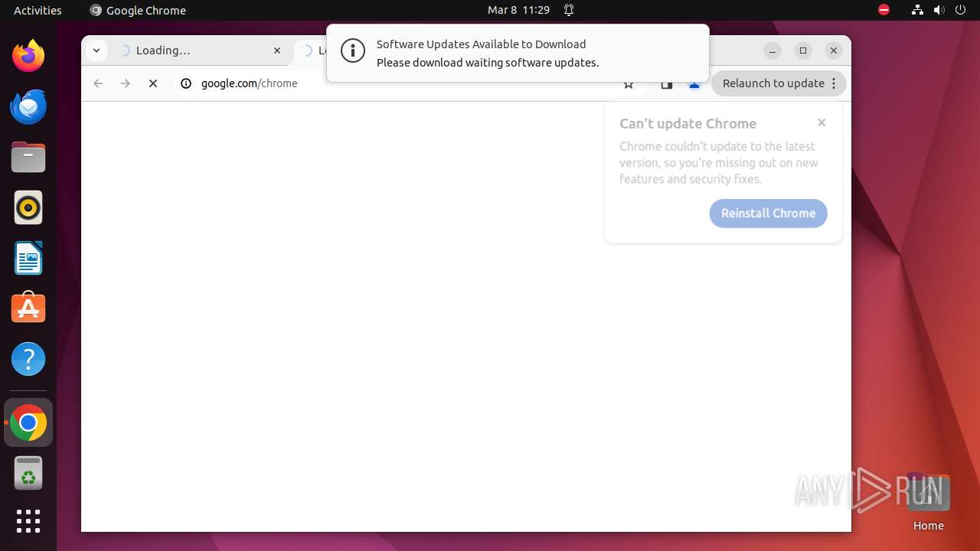Viewport: 980px width, 551px height.
Task: Click the Can't update Chrome heading
Action: coord(688,124)
